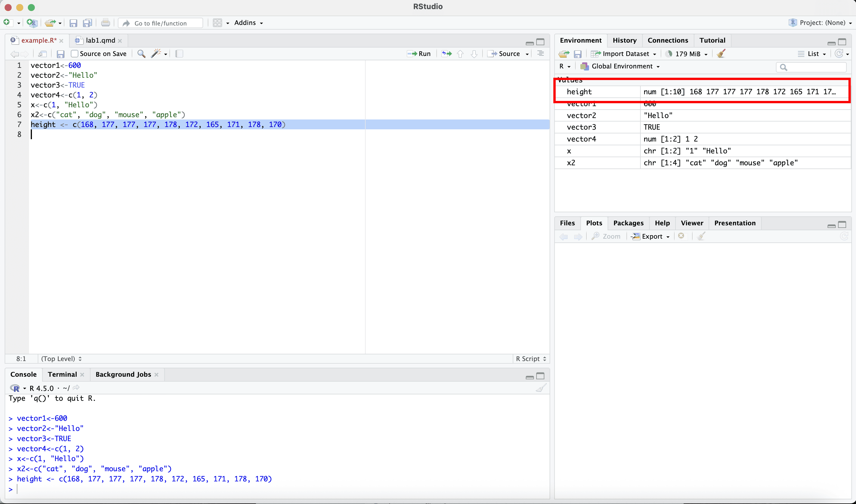
Task: Click the show document outline icon
Action: point(540,54)
